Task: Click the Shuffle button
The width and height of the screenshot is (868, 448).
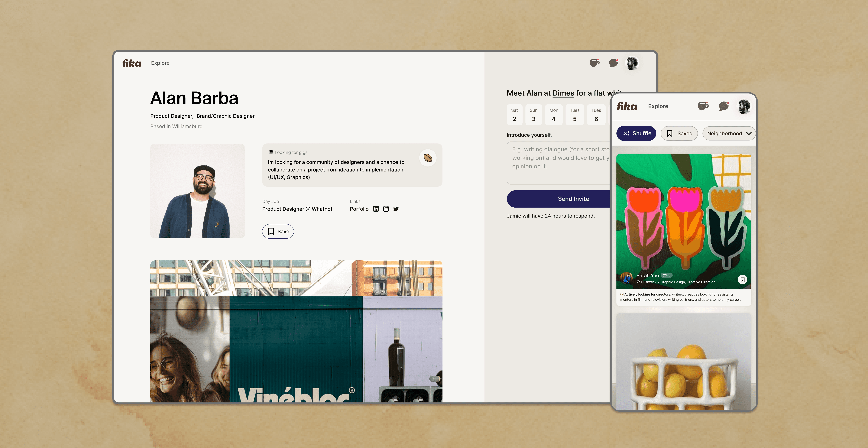Action: 636,133
